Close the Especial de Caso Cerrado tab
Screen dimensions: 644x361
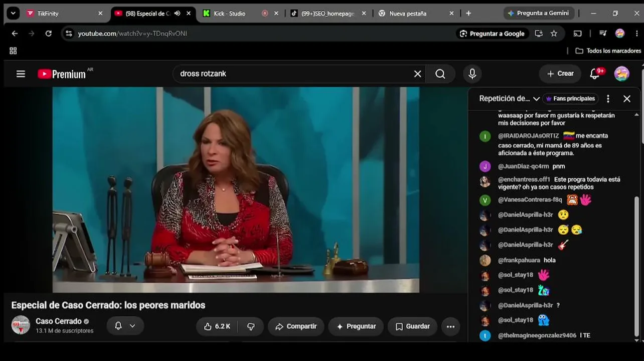pos(189,14)
